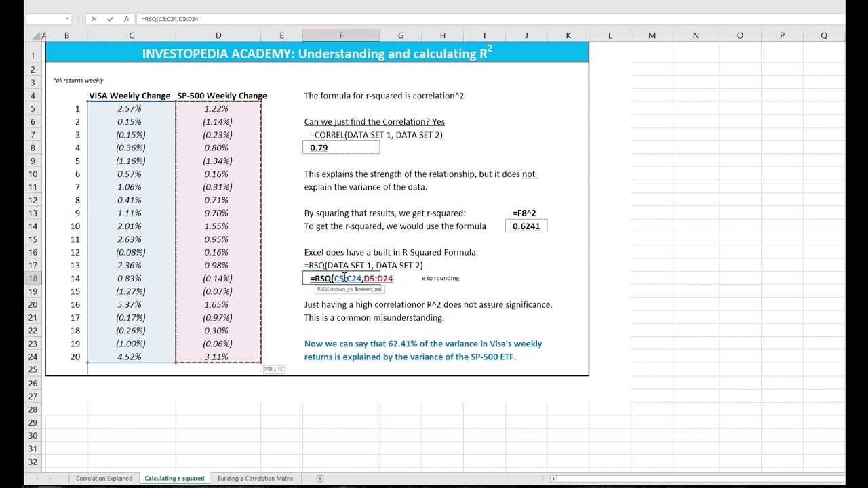Click 'The formula for r-squared is correlation^2'
Screen dimensions: 868x488
coord(384,96)
